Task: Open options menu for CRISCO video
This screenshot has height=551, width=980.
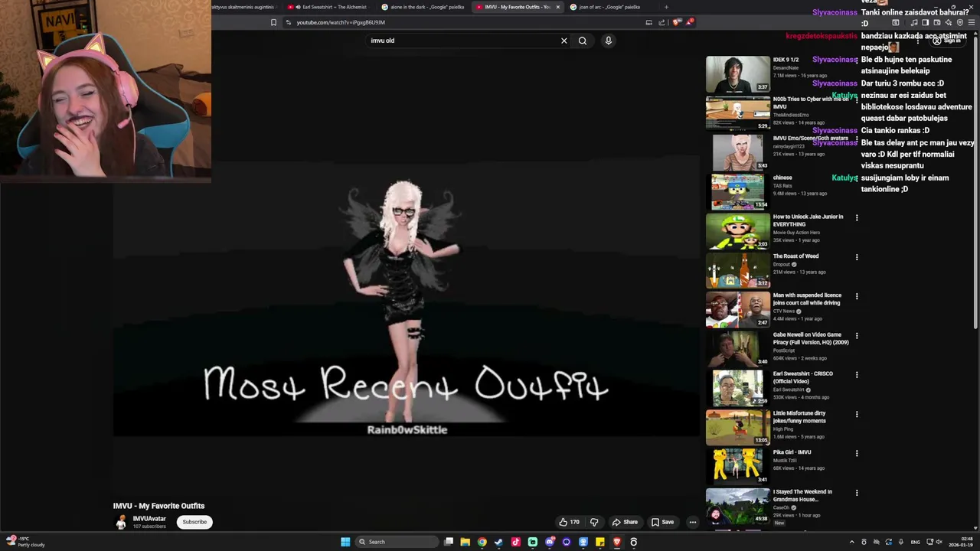Action: point(857,375)
